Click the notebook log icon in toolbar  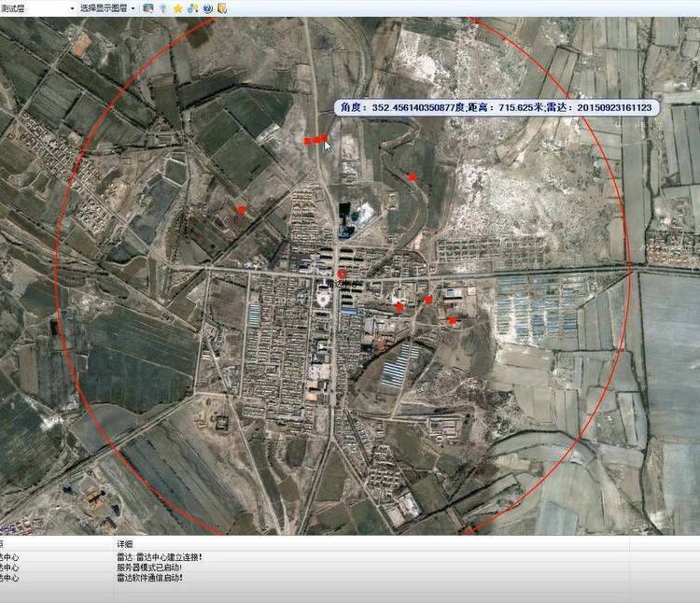(x=221, y=8)
